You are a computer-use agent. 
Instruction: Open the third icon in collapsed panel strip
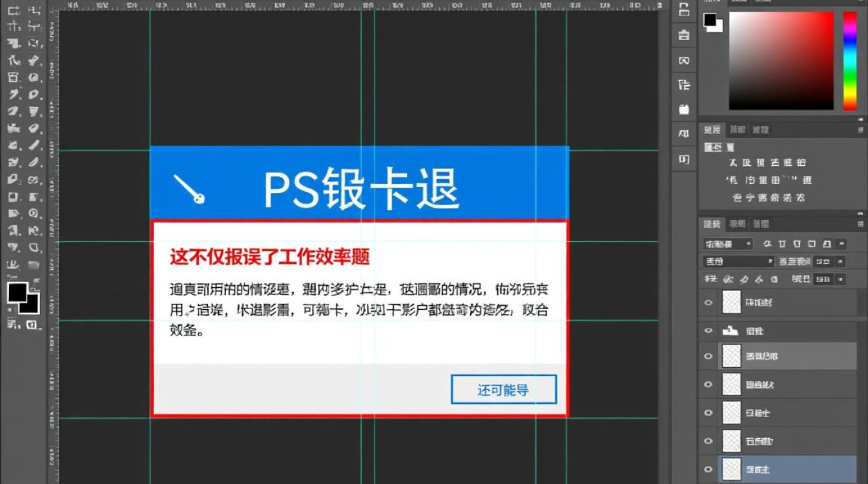pos(684,60)
